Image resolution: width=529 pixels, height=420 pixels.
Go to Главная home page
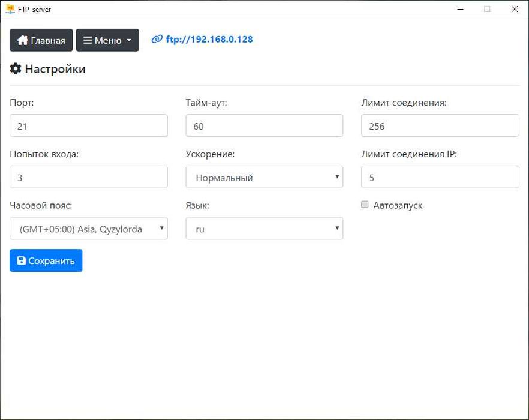click(x=41, y=40)
